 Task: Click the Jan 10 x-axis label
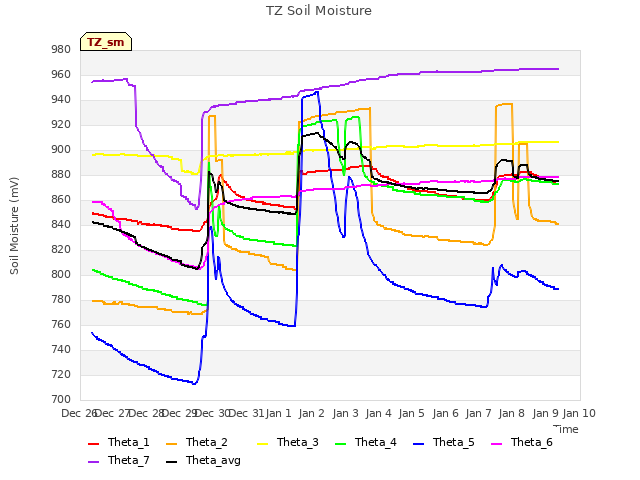point(579,413)
